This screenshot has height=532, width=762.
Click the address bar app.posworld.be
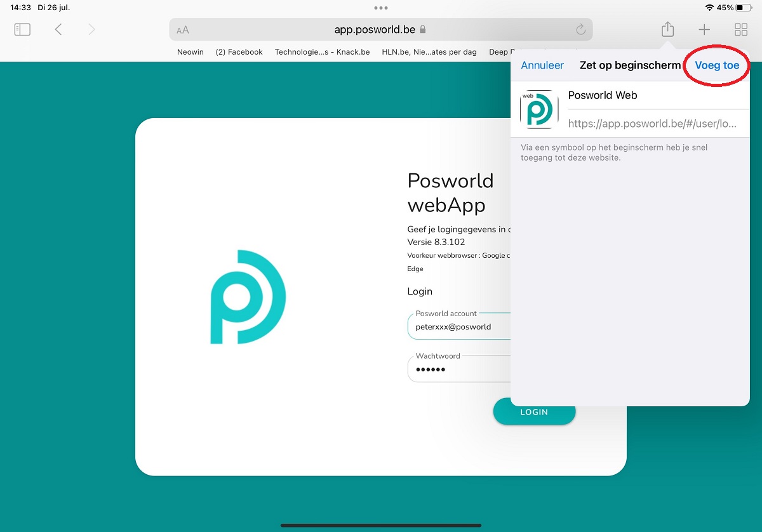pos(381,29)
